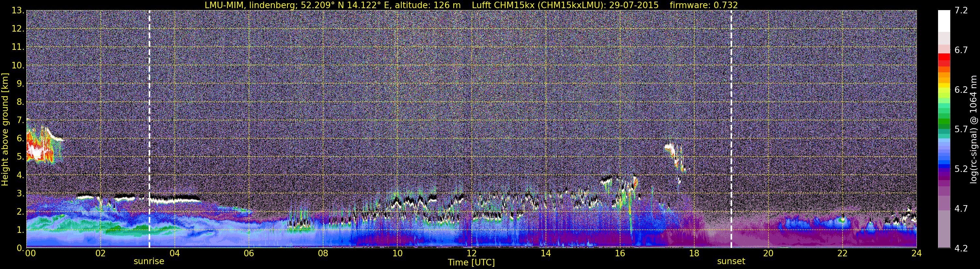Click the 'sunrise' label below the axis

(149, 262)
